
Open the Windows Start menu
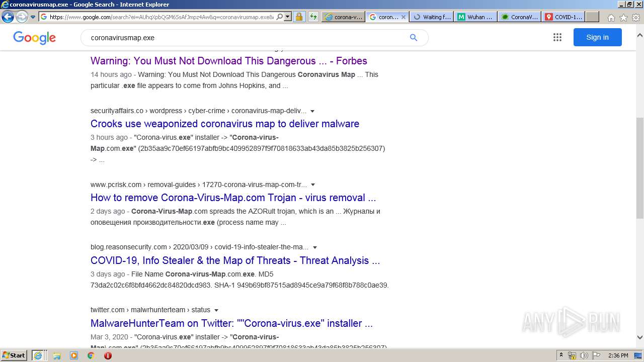pyautogui.click(x=14, y=355)
